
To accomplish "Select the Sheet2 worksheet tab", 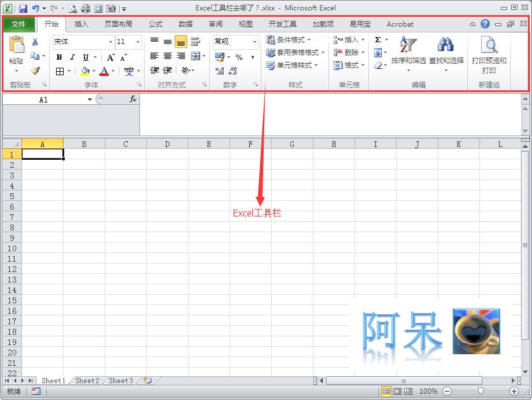I will coord(86,381).
